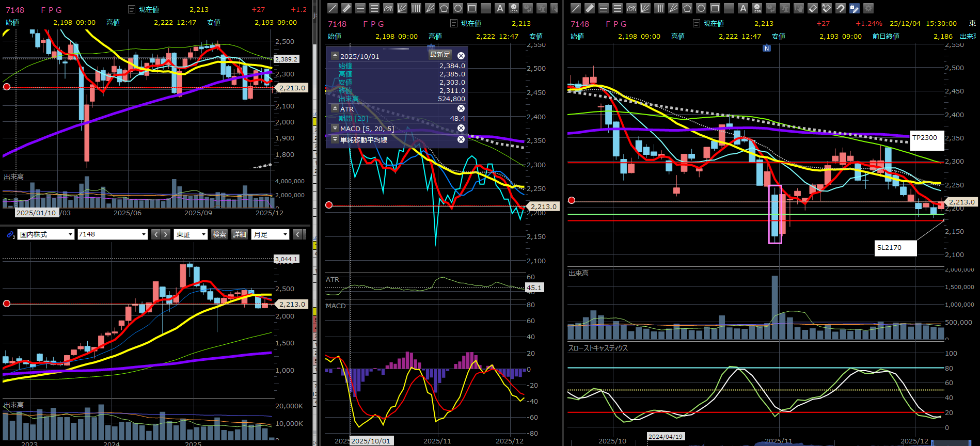Toggle the drawing lock pencil button
This screenshot has width=980, height=446.
tap(855, 8)
